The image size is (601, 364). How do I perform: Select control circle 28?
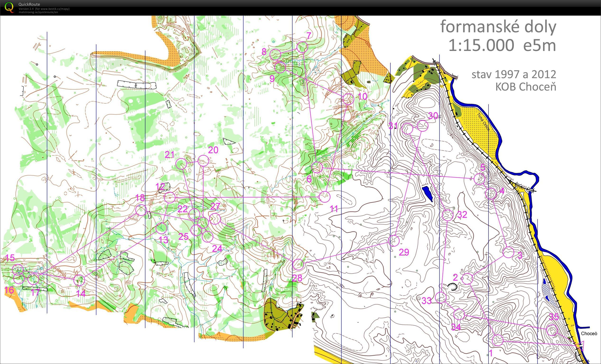(x=298, y=265)
